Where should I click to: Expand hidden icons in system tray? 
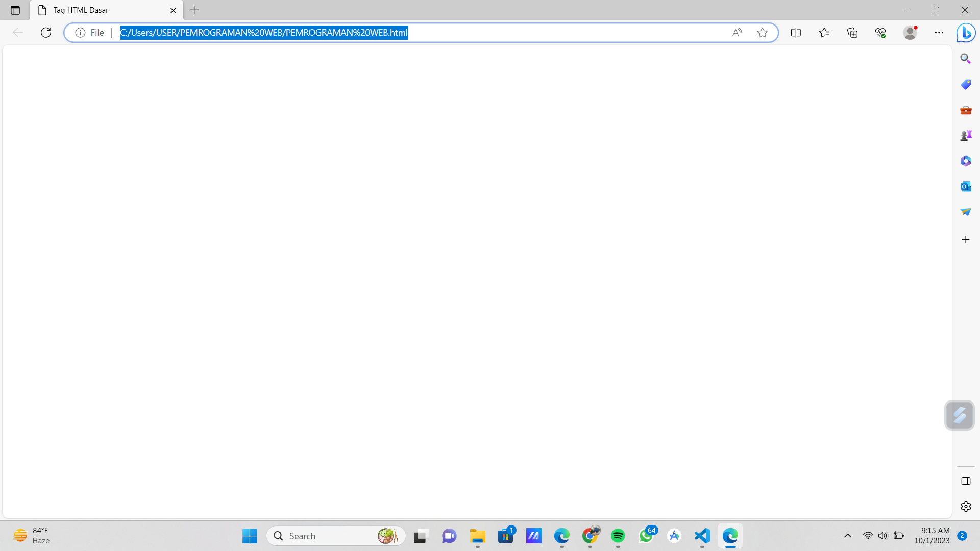(847, 536)
